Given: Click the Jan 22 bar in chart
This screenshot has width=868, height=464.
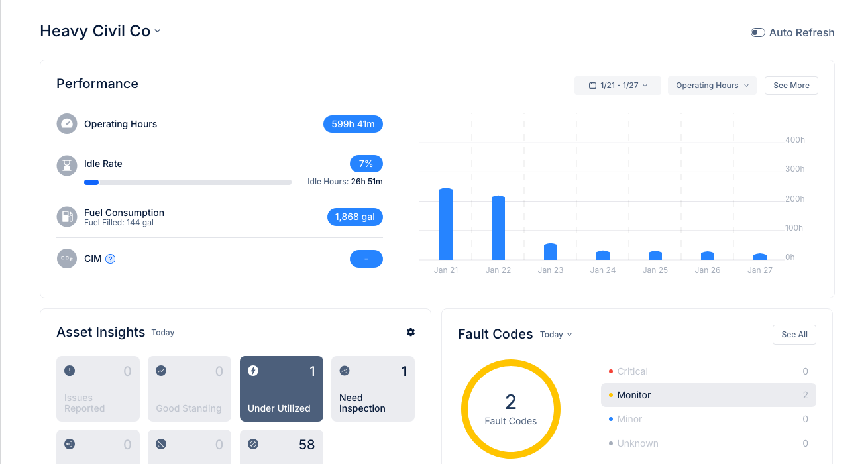Looking at the screenshot, I should tap(498, 228).
